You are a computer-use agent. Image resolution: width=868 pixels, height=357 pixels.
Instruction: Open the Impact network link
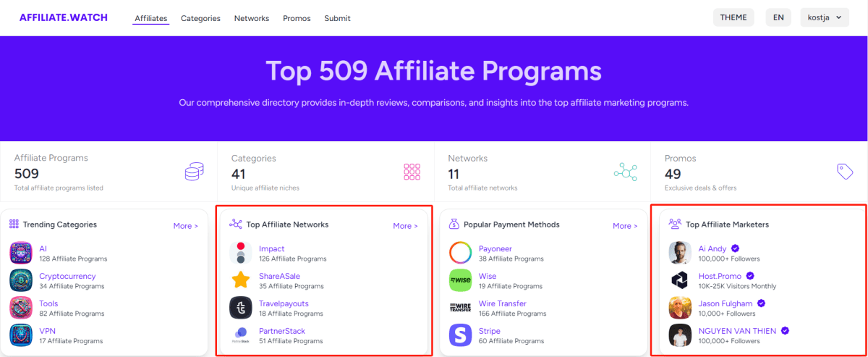(x=272, y=248)
